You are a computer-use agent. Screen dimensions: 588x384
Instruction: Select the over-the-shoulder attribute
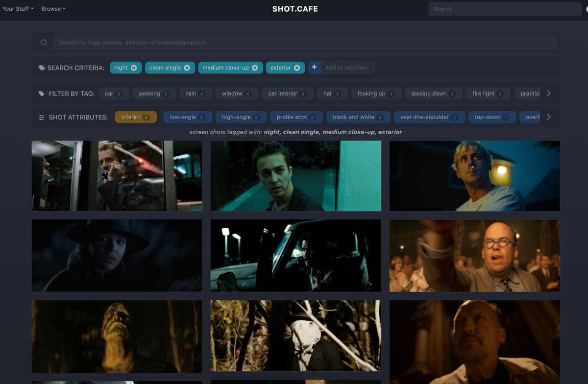[429, 117]
